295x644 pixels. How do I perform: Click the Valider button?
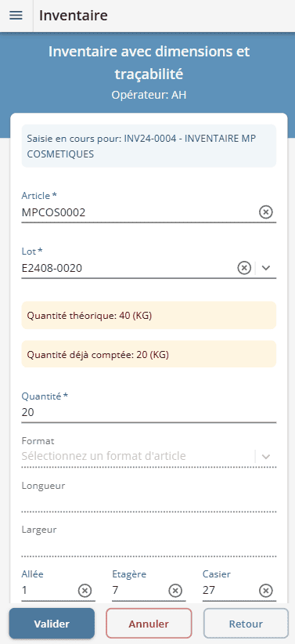coord(52,624)
